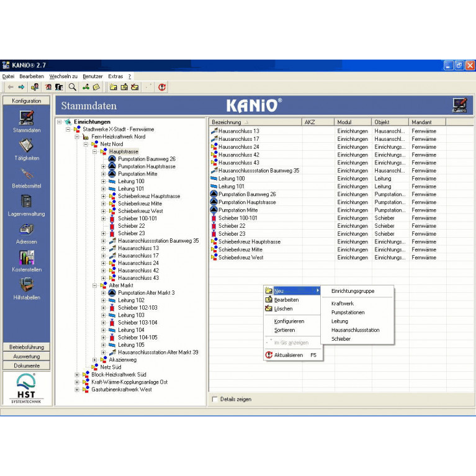Click the Schieber 22 valve icon in the list

[x=214, y=225]
